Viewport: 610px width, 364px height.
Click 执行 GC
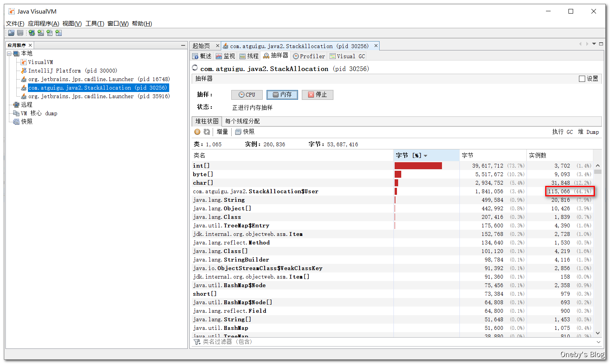click(563, 132)
